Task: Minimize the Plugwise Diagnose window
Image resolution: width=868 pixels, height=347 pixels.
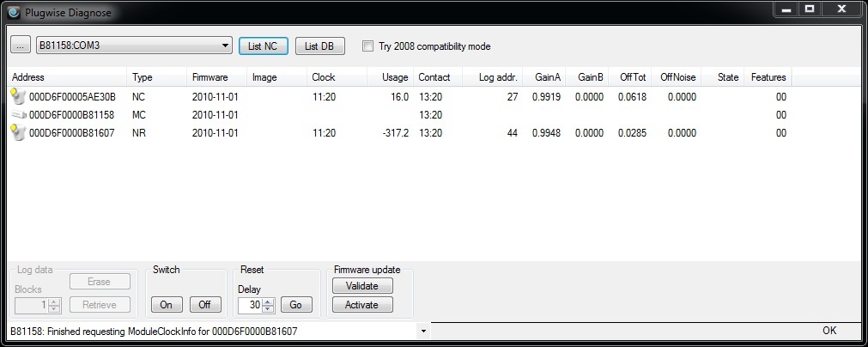Action: [786, 9]
